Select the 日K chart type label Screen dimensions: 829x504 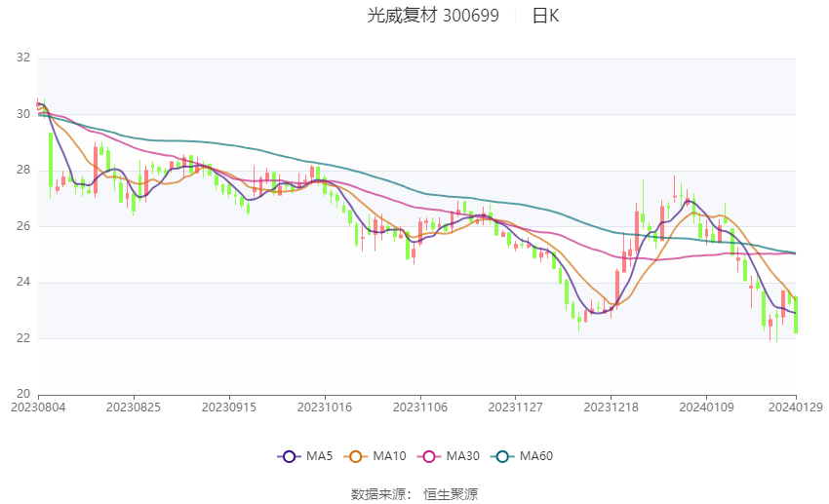pos(545,16)
